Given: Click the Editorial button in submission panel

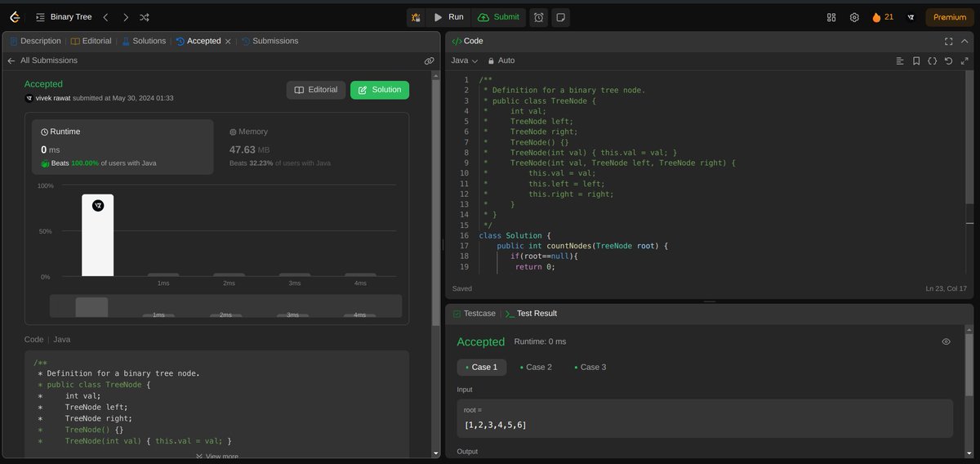Looking at the screenshot, I should (316, 90).
